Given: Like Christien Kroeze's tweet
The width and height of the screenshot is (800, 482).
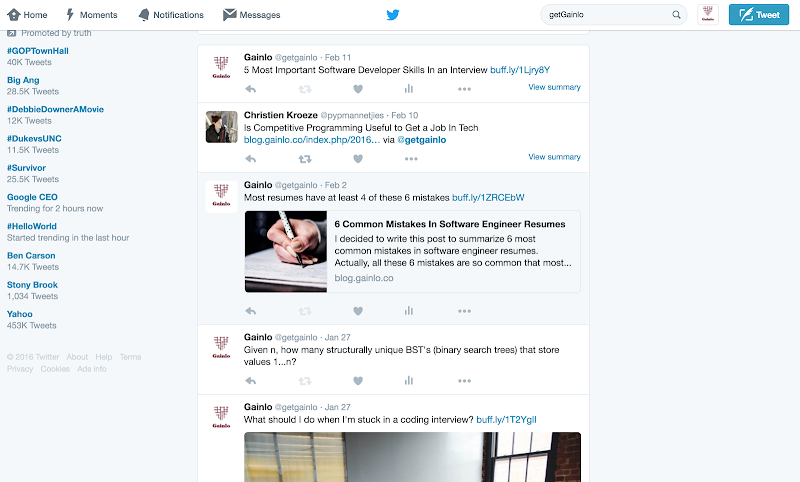Looking at the screenshot, I should coord(358,159).
